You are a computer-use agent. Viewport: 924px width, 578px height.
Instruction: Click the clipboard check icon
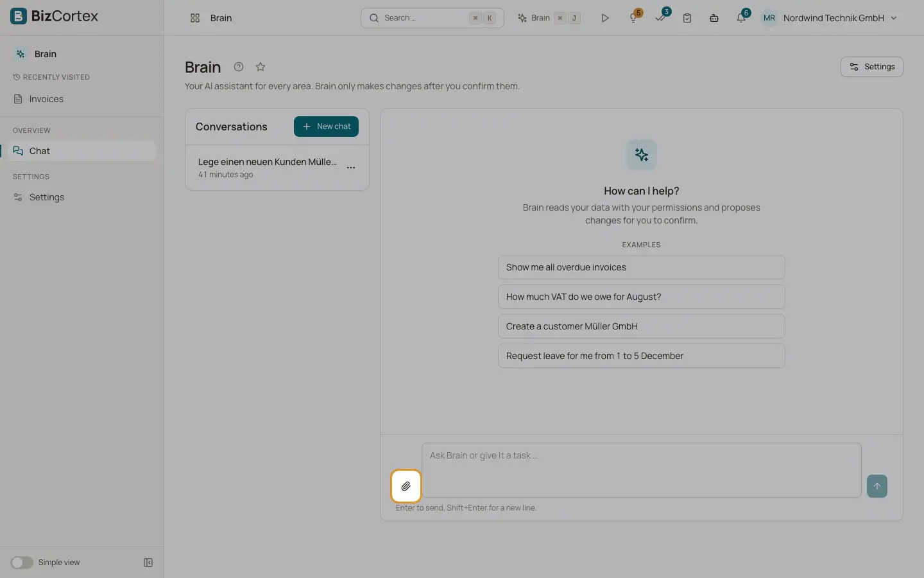[687, 18]
